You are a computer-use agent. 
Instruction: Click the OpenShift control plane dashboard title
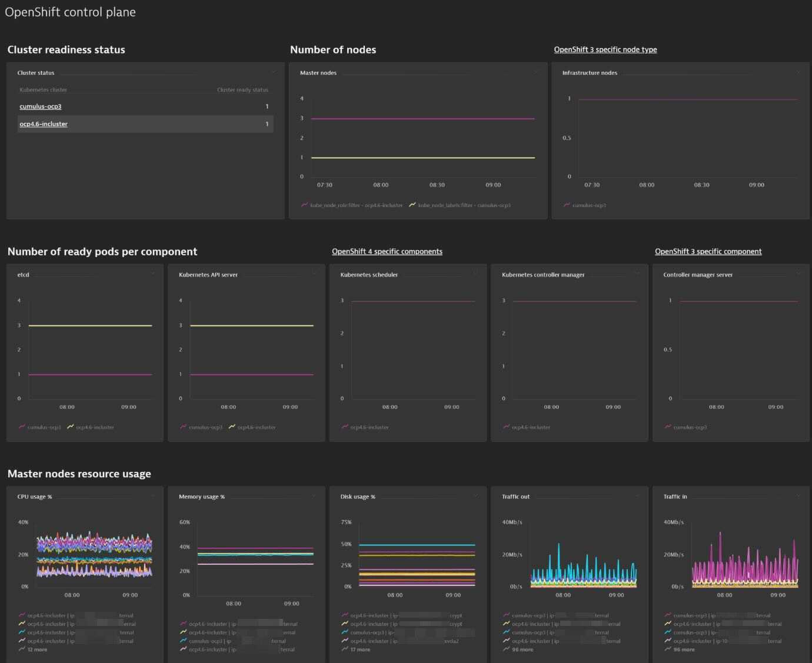coord(70,12)
